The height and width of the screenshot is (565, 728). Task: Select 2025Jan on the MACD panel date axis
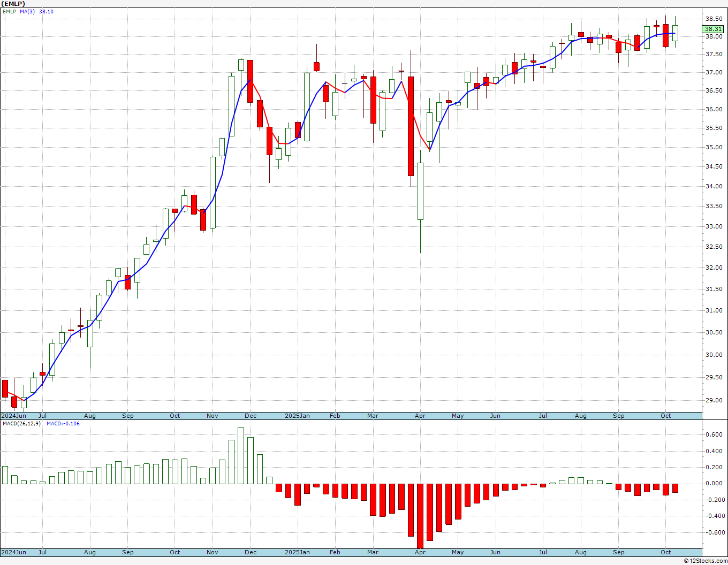pyautogui.click(x=297, y=552)
